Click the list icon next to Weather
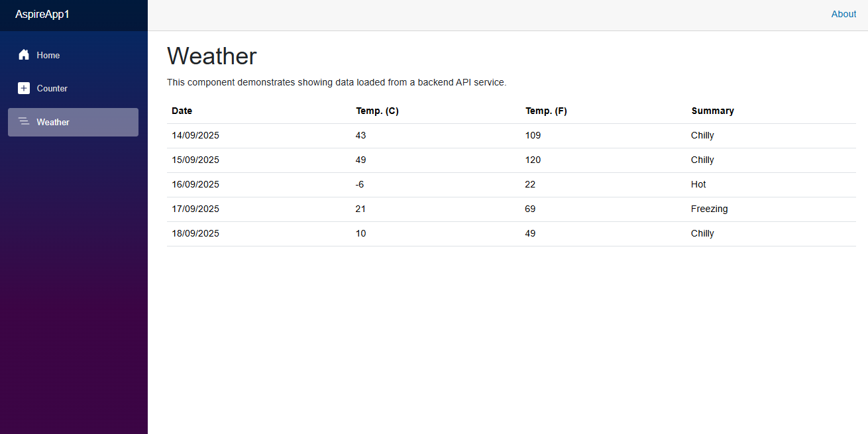The height and width of the screenshot is (434, 868). point(24,122)
